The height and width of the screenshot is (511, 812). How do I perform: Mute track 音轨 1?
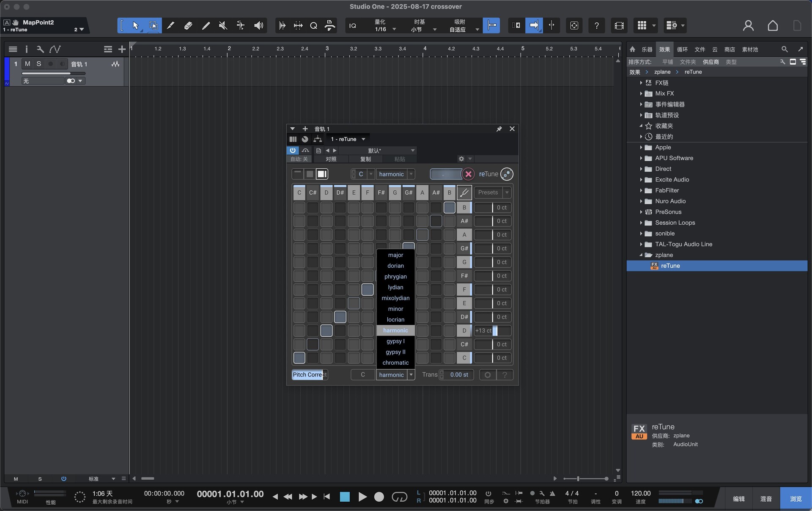(x=27, y=64)
